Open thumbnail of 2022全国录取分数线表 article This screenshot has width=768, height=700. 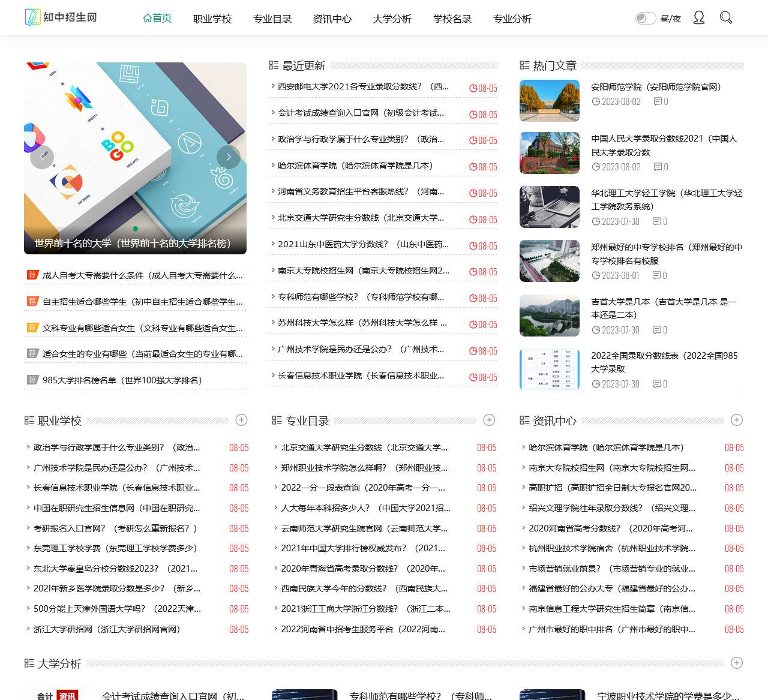point(550,369)
